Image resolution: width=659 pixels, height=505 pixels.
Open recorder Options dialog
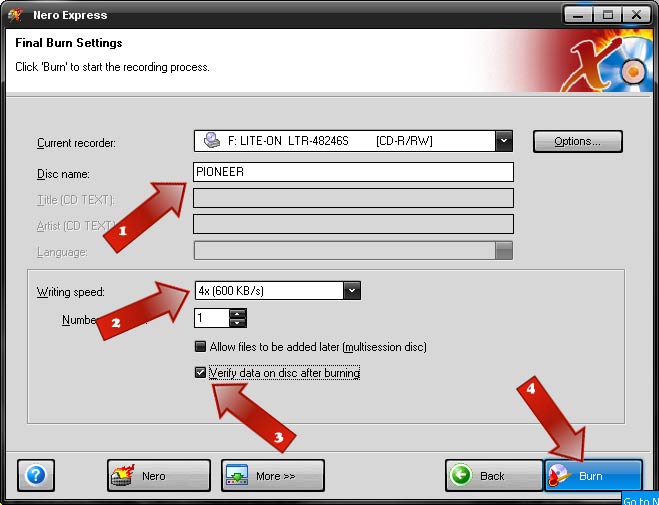coord(577,141)
